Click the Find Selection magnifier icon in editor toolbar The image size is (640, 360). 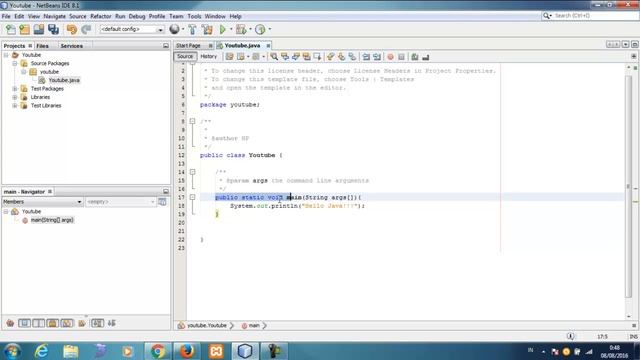click(x=274, y=57)
